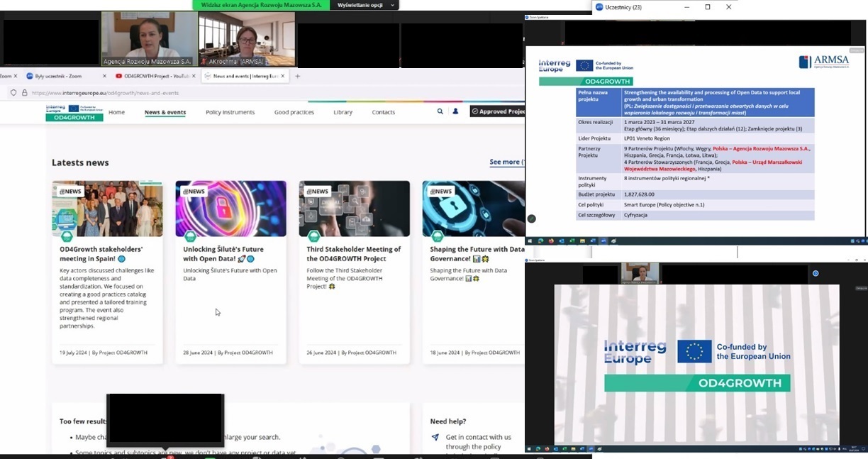Viewport: 868px width, 459px height.
Task: Click the 26 June 2024 article date
Action: point(321,353)
